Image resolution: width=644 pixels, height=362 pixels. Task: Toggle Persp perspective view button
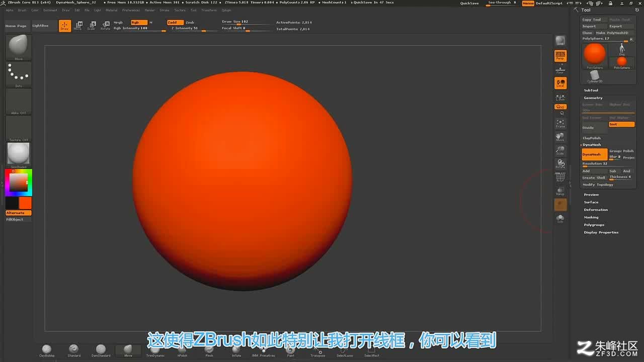pos(560,55)
